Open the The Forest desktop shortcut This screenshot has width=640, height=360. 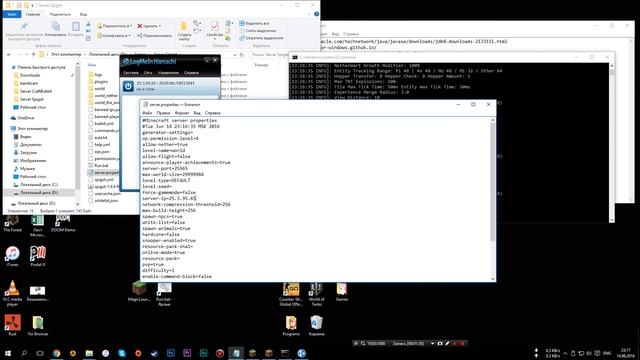point(12,224)
